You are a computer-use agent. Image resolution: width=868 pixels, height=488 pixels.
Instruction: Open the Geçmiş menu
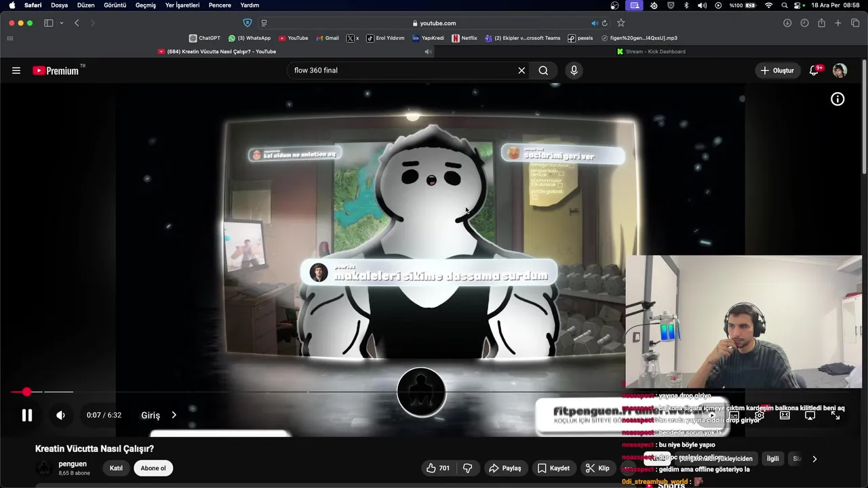click(x=145, y=5)
